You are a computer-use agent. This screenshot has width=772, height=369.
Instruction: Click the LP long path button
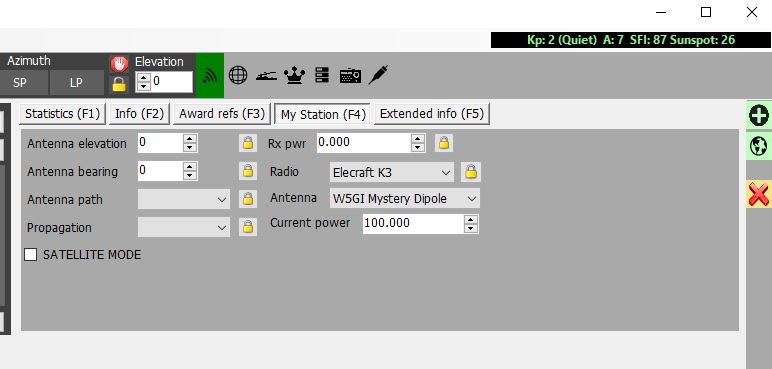[x=76, y=83]
